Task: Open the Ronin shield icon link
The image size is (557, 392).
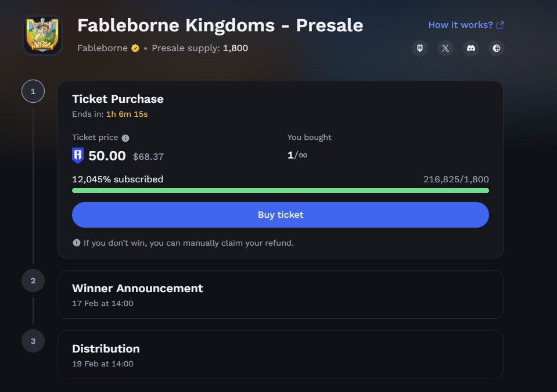Action: pos(420,48)
